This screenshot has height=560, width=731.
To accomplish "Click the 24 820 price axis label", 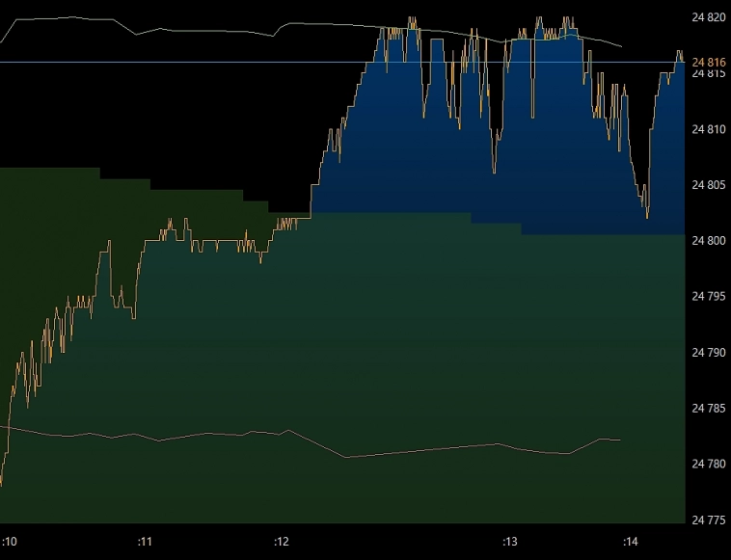I will pyautogui.click(x=709, y=17).
